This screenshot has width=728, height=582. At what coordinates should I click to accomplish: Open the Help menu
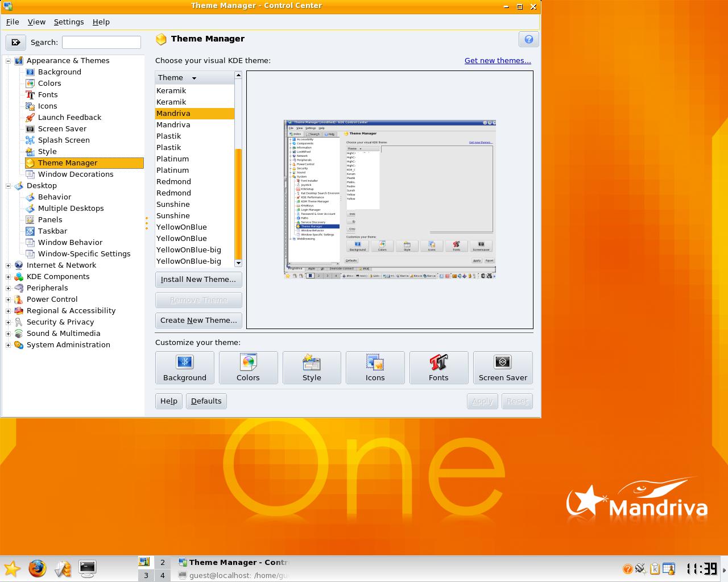point(101,22)
